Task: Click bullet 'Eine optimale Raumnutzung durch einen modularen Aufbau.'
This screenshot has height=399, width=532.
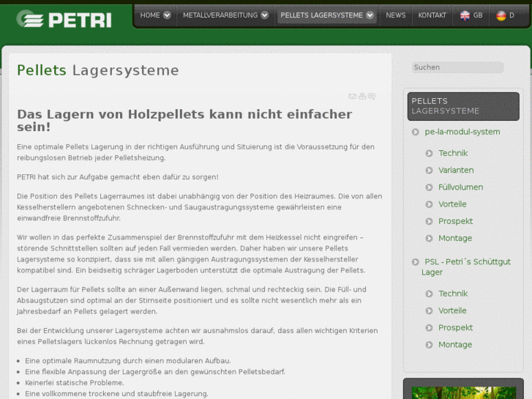Action: tap(128, 361)
